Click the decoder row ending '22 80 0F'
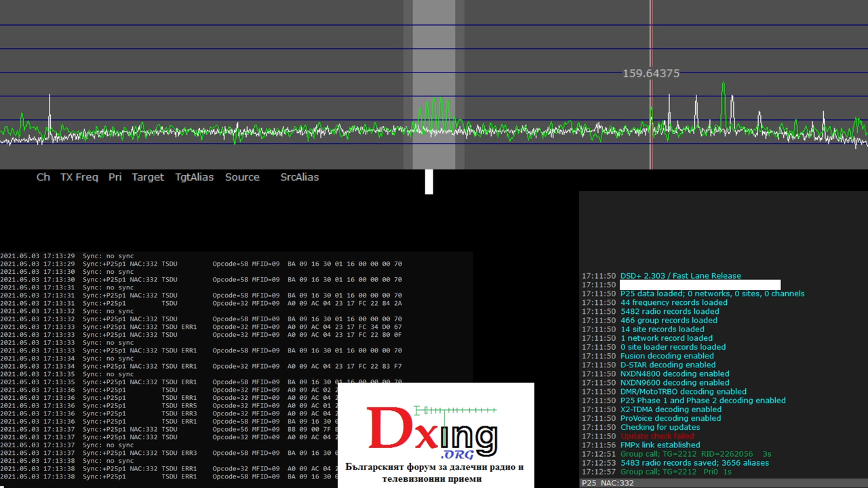Viewport: 868px width, 488px height. pos(201,335)
